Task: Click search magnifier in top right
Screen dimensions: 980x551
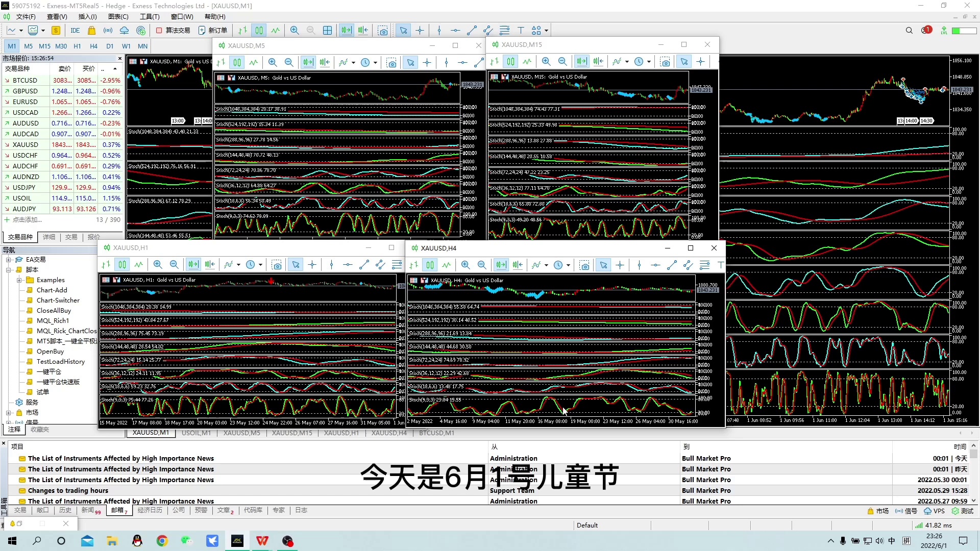Action: [x=909, y=31]
